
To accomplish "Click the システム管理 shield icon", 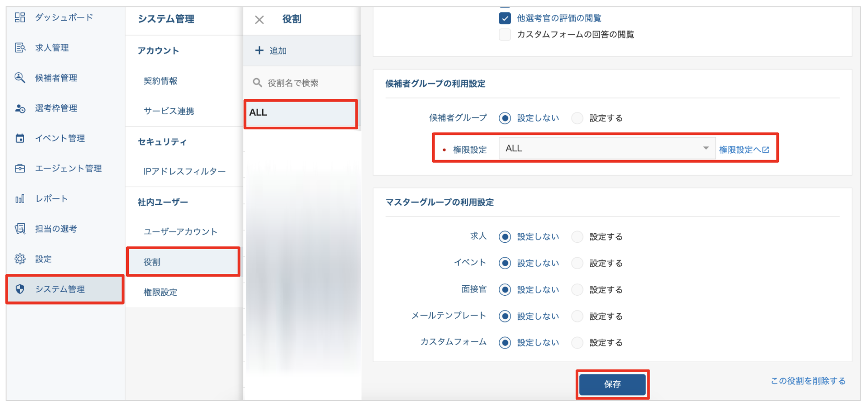I will pyautogui.click(x=20, y=289).
